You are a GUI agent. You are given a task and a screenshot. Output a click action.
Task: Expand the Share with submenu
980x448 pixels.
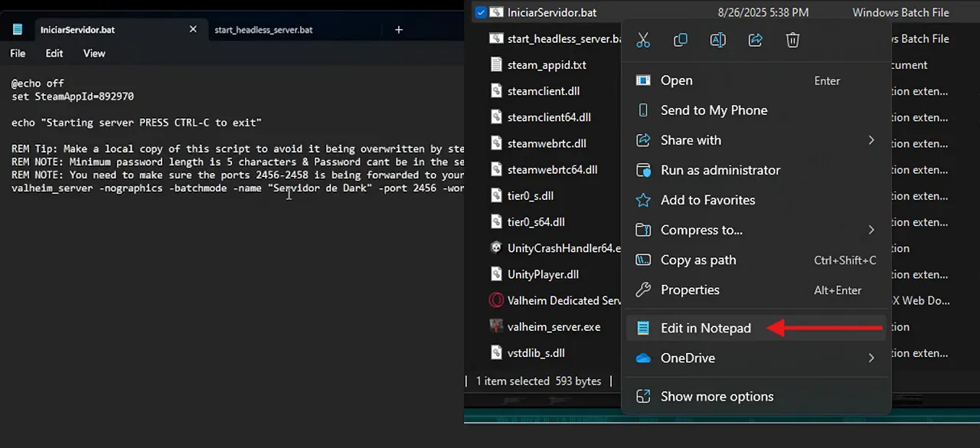(x=871, y=140)
